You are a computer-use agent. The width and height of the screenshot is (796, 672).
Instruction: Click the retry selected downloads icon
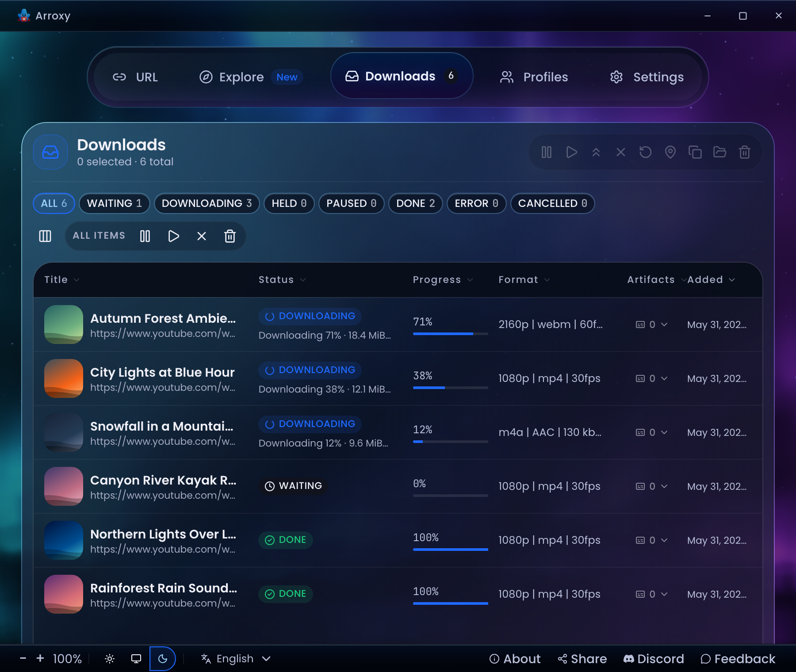(x=646, y=153)
